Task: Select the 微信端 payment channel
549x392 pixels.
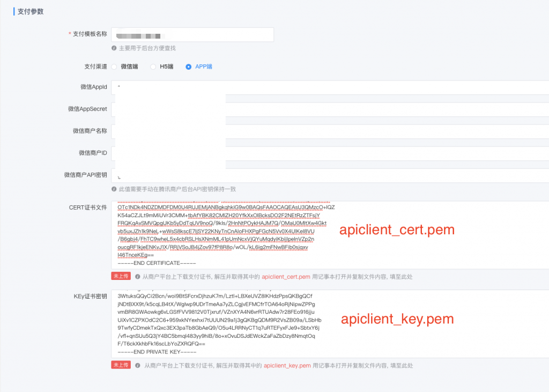Action: [114, 67]
